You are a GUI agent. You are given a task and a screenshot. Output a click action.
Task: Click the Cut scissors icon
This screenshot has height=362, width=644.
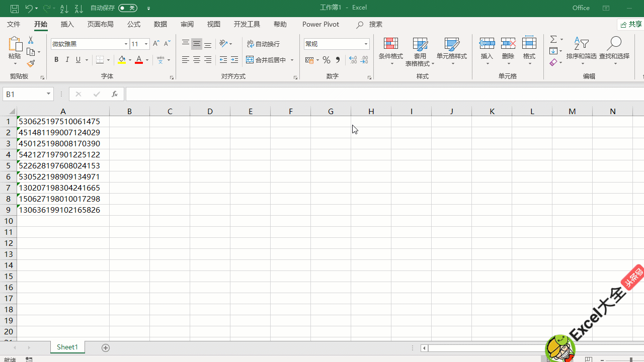point(31,40)
